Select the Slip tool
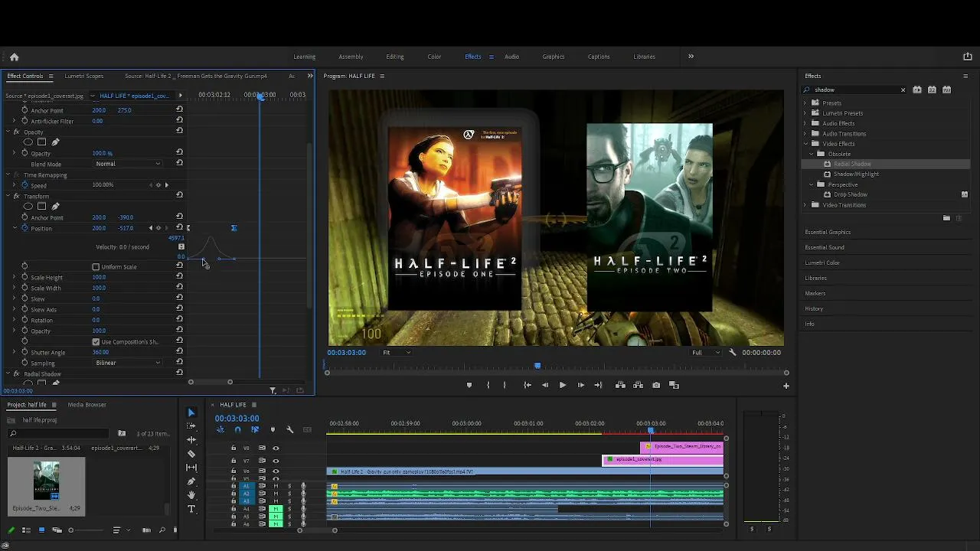This screenshot has width=980, height=551. click(191, 468)
